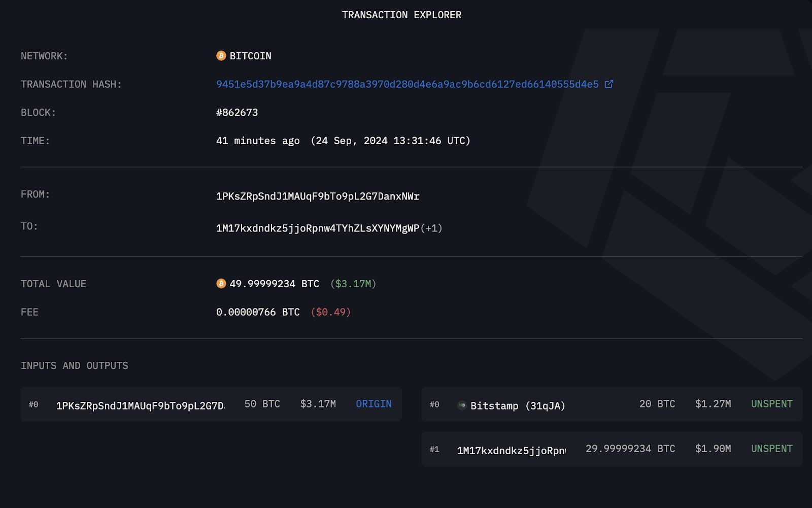Toggle the ORIGIN label on the input
Screen dimensions: 812x508
click(x=373, y=404)
